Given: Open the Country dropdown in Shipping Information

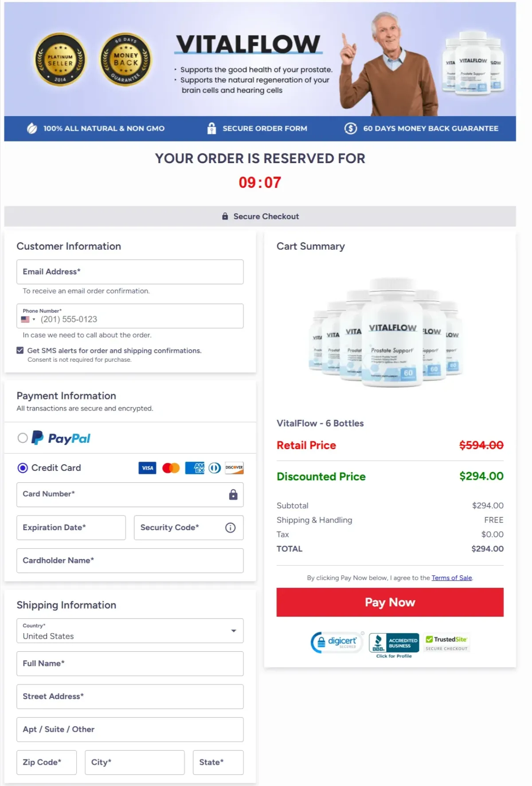Looking at the screenshot, I should click(x=235, y=630).
